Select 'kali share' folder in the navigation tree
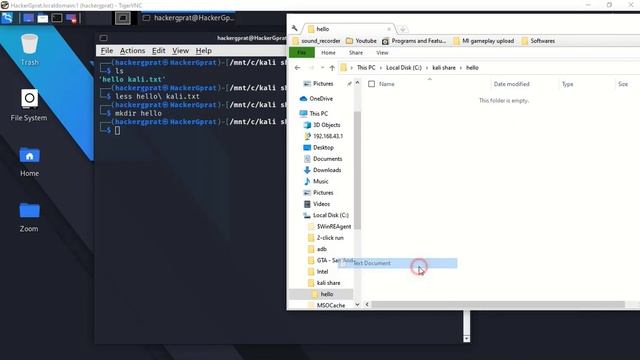Screen dimensions: 640x360 (324, 283)
